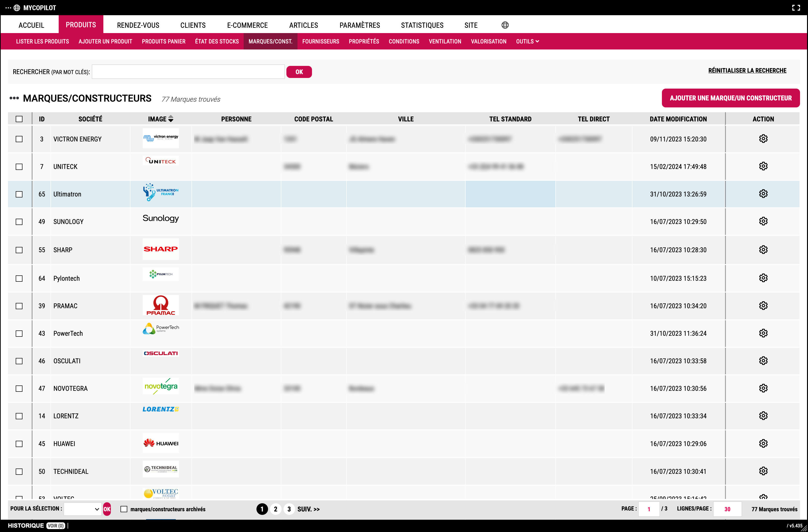The image size is (808, 532).
Task: Open the gear action for UNITECK
Action: click(x=763, y=166)
